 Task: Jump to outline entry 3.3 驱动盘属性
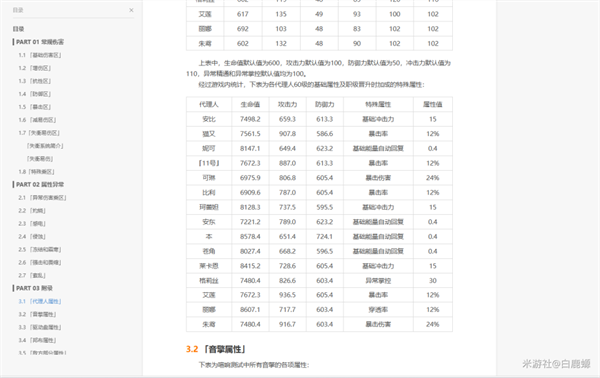coord(40,327)
